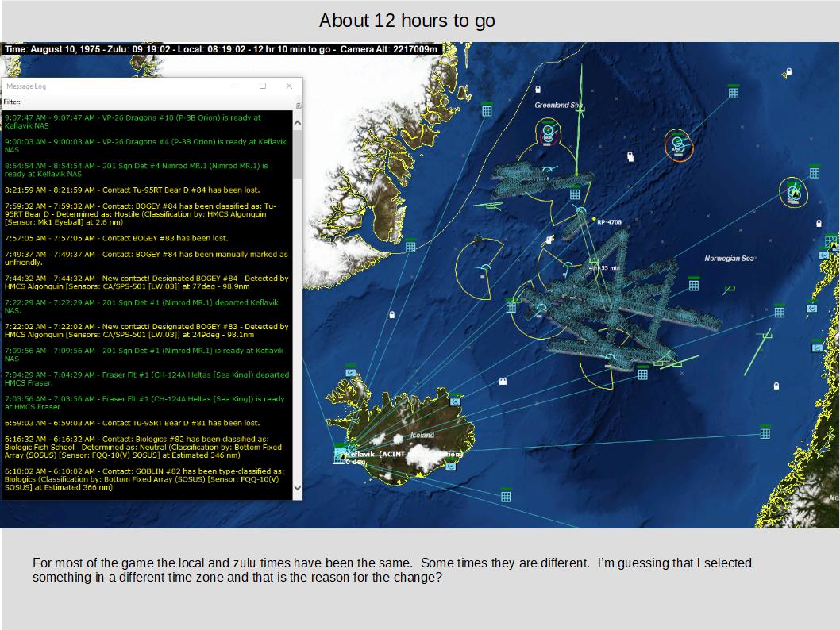Select 'BOGEY #84 manually marked as unfriendly' entry
Image resolution: width=840 pixels, height=630 pixels.
click(148, 259)
